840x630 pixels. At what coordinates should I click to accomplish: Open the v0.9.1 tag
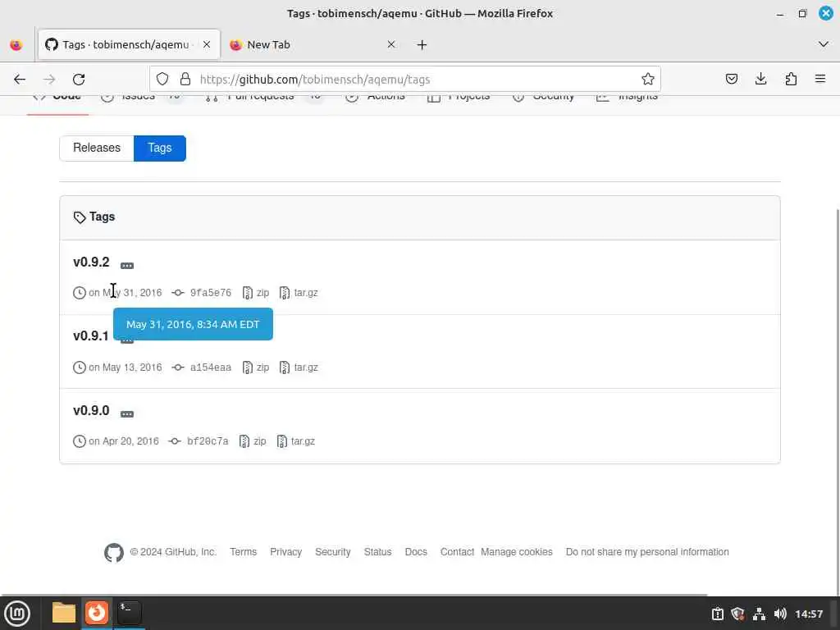point(90,336)
